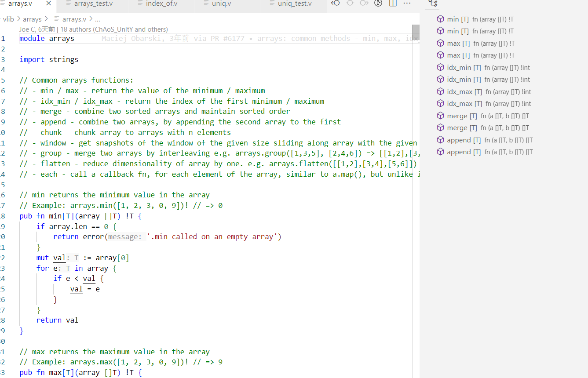Open the More Actions ellipsis icon

click(407, 3)
